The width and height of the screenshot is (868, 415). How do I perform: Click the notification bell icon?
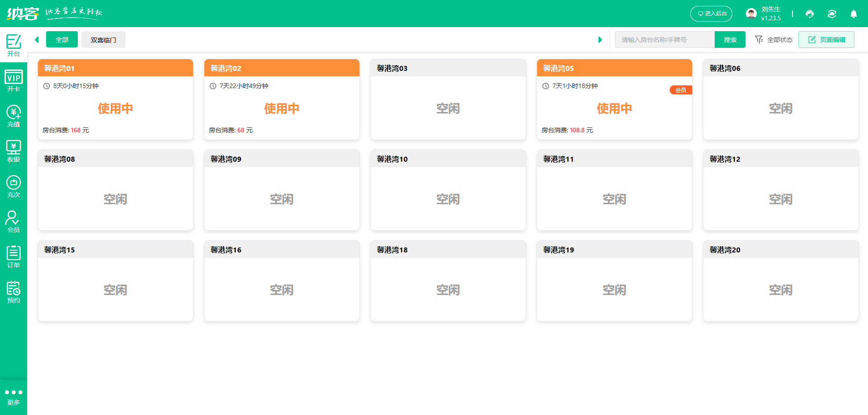(x=854, y=14)
